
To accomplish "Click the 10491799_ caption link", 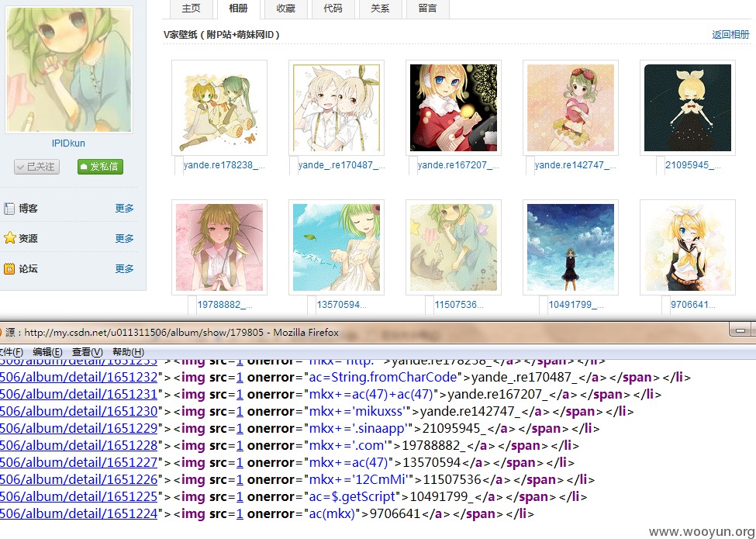I will pyautogui.click(x=575, y=305).
